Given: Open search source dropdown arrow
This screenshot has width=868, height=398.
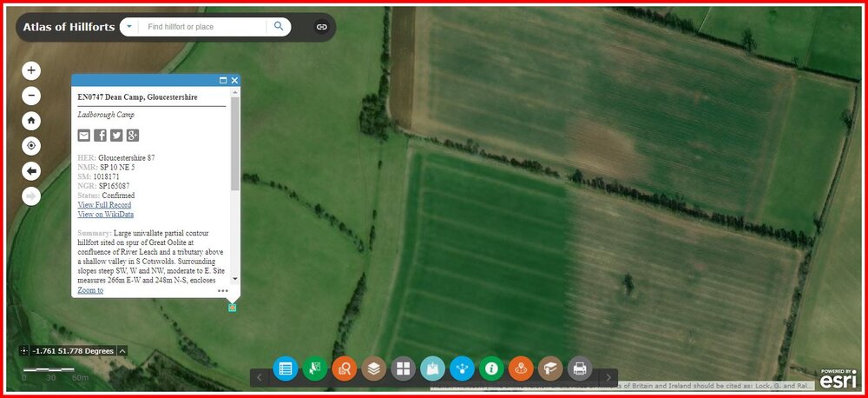Looking at the screenshot, I should (x=129, y=26).
